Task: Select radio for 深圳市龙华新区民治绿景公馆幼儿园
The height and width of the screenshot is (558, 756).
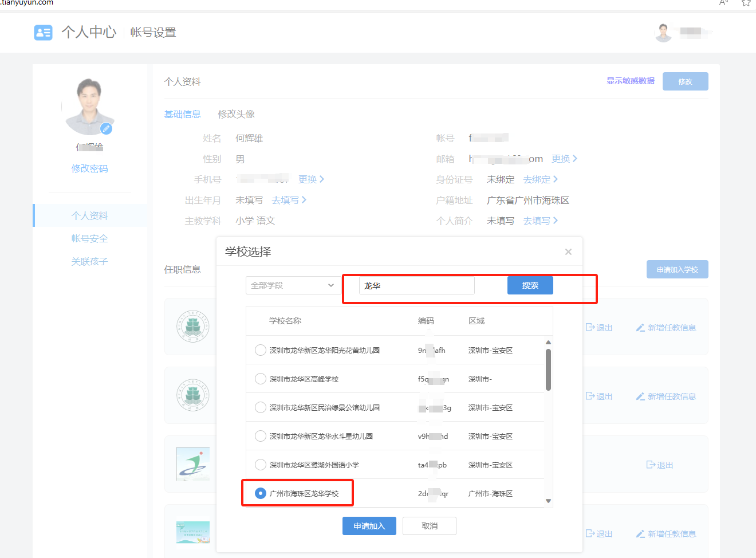Action: click(261, 407)
